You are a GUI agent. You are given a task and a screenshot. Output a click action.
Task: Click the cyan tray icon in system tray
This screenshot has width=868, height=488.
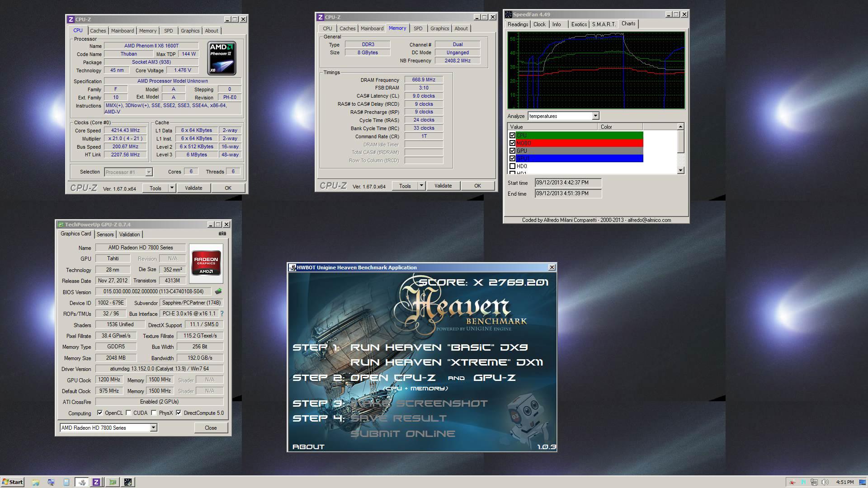(x=803, y=482)
